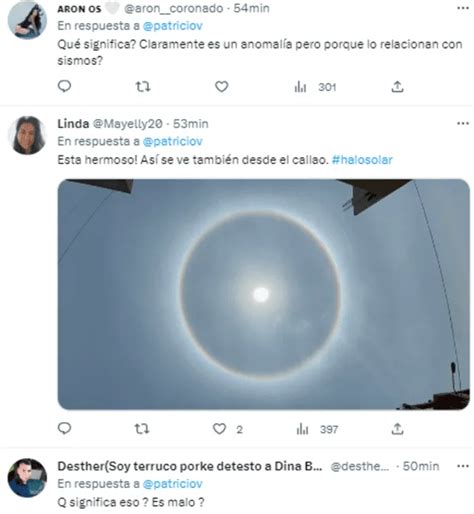Open ARON OS profile avatar

pyautogui.click(x=27, y=19)
